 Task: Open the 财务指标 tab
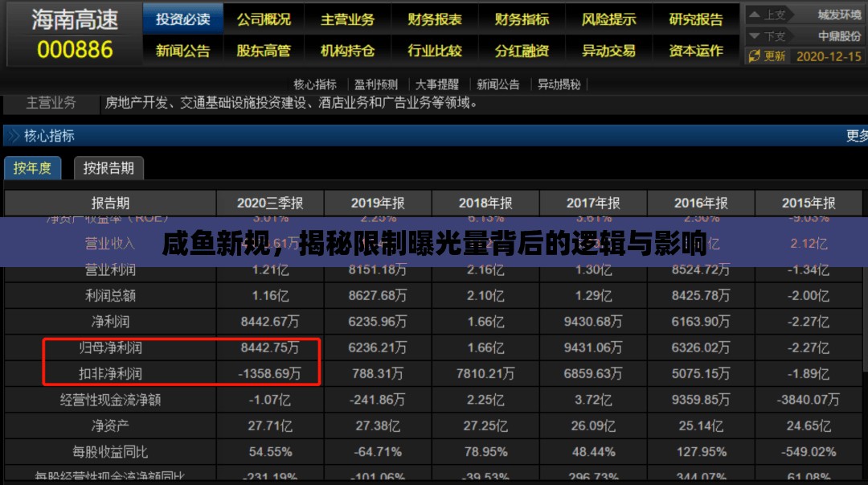pos(522,19)
